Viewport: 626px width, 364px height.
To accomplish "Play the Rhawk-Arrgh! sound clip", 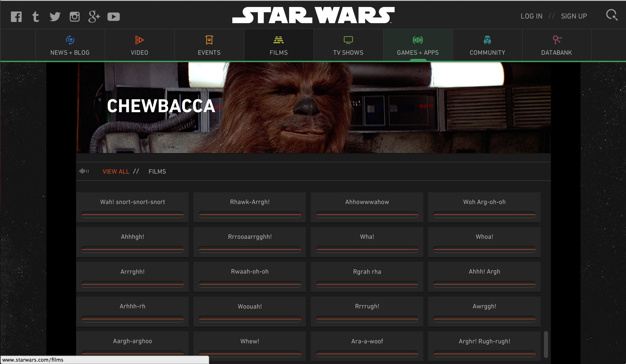I will [250, 202].
